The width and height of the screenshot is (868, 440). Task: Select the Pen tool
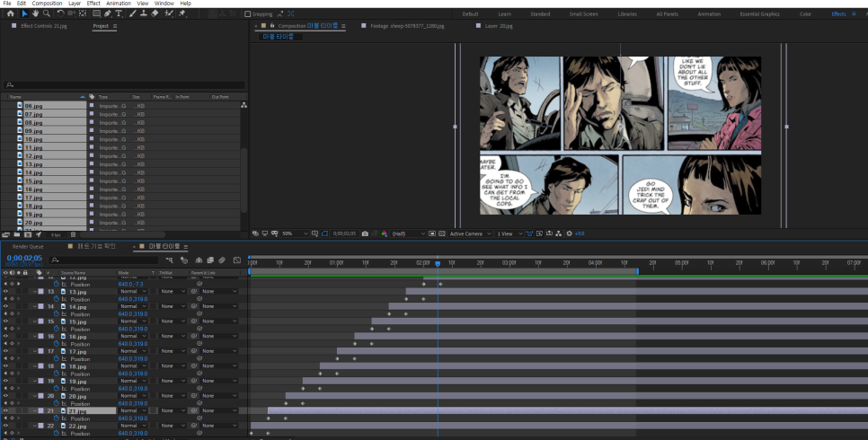108,13
